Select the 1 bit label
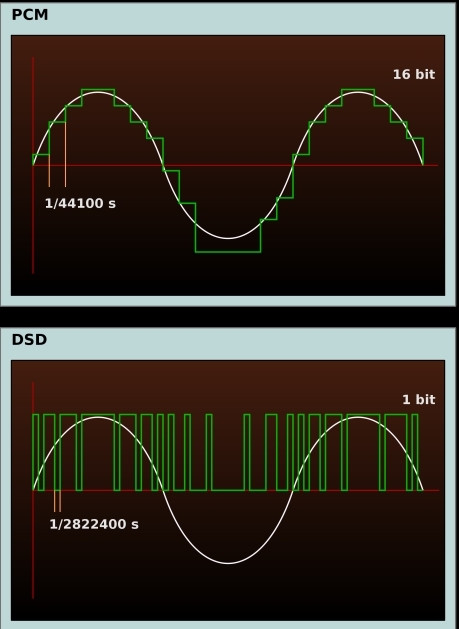 click(418, 400)
